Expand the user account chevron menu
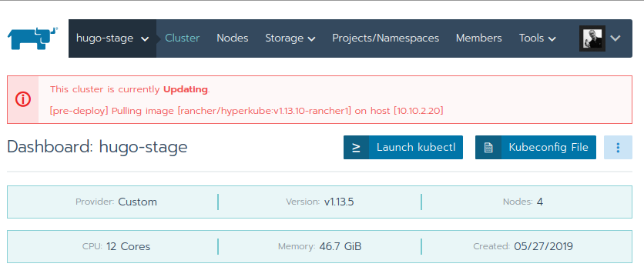Viewport: 644px width, 277px height. pyautogui.click(x=615, y=38)
